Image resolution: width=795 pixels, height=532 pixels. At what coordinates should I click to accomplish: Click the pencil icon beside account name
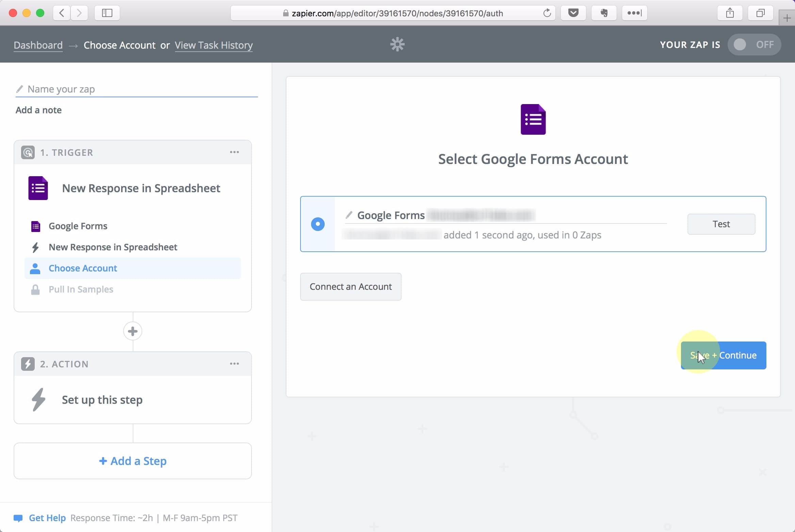(349, 215)
